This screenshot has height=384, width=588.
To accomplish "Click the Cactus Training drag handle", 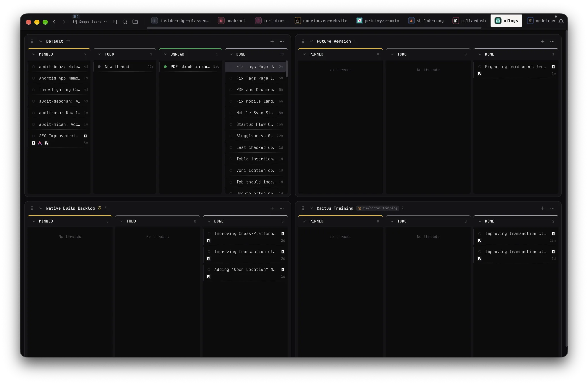I will 303,208.
